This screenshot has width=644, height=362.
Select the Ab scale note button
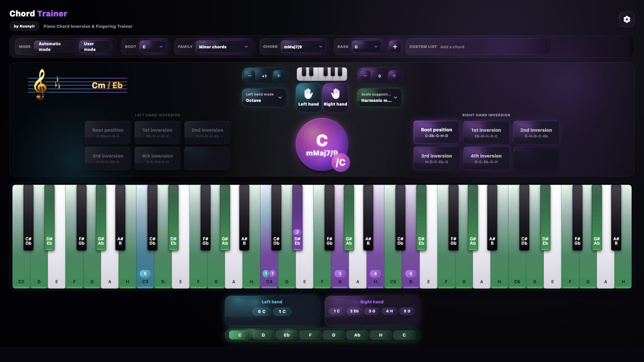(357, 335)
